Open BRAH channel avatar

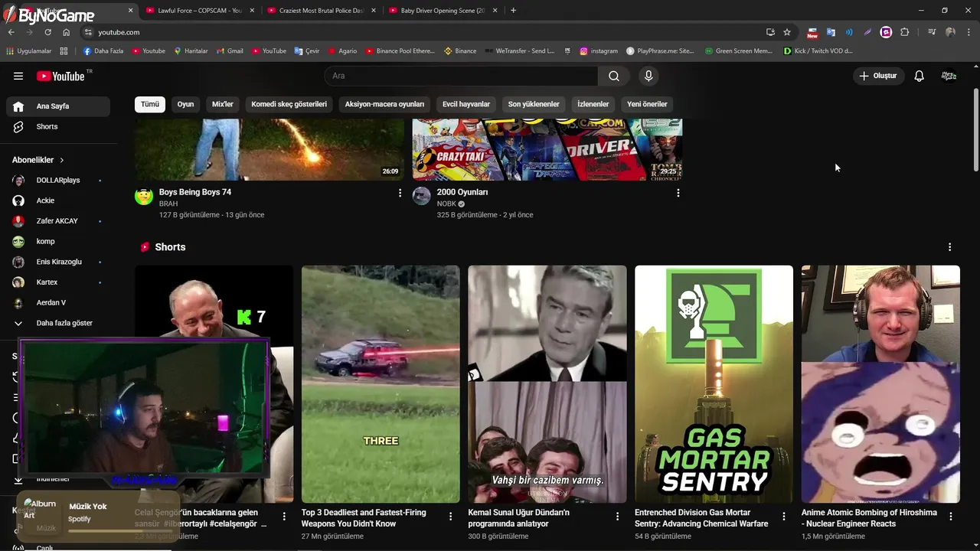144,196
